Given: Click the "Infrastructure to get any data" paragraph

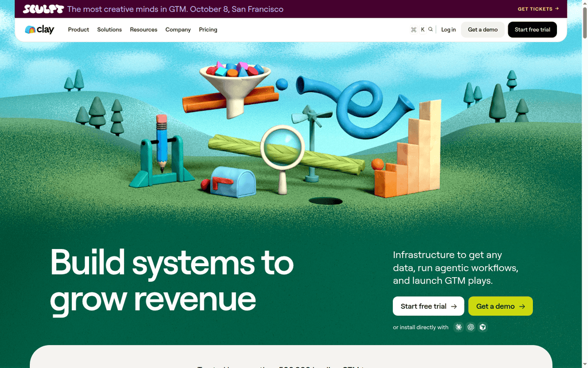Looking at the screenshot, I should coord(455,268).
